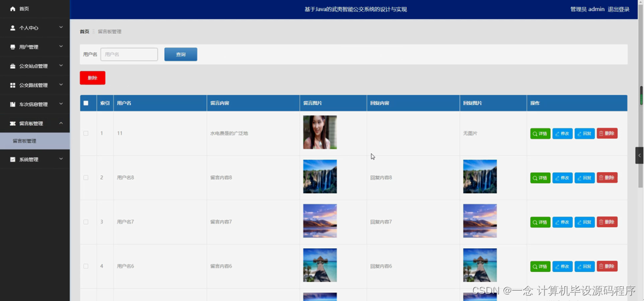Expand the 公交站点管理 menu chevron
The height and width of the screenshot is (301, 644).
click(x=61, y=66)
